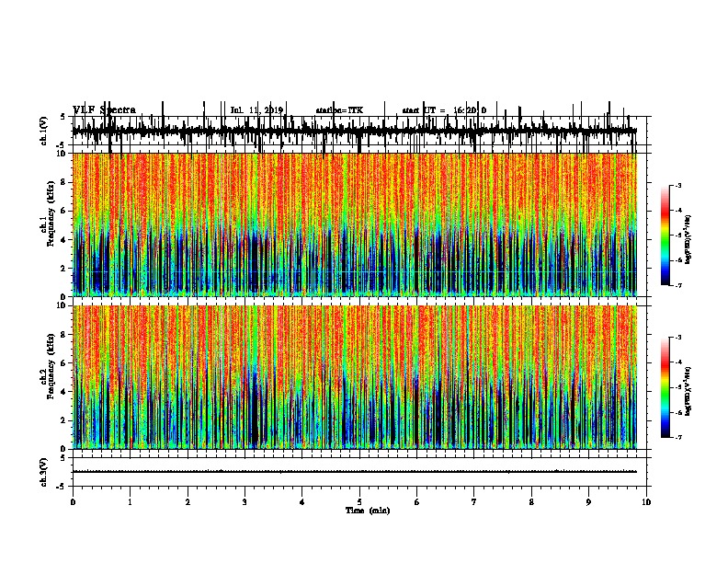The image size is (728, 563).
Task: Click the "-7" label on ch.1 color bar
Action: (x=677, y=285)
